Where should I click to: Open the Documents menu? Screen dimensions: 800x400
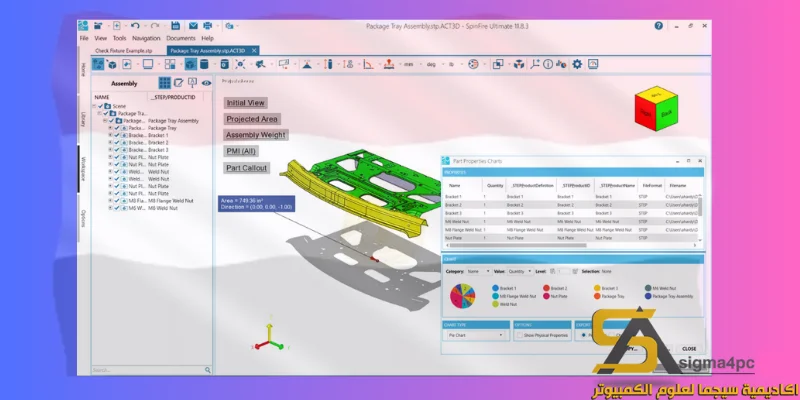[x=181, y=38]
